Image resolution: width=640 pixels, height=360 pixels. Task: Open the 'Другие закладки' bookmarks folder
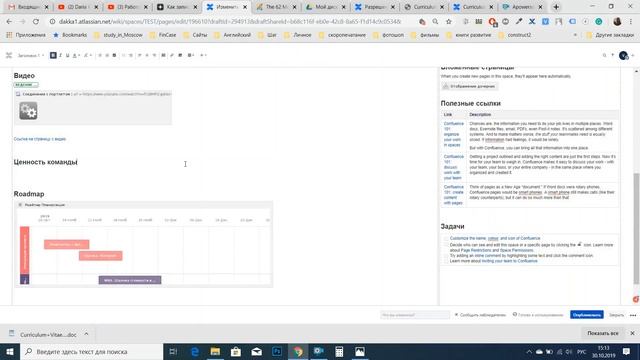click(610, 35)
